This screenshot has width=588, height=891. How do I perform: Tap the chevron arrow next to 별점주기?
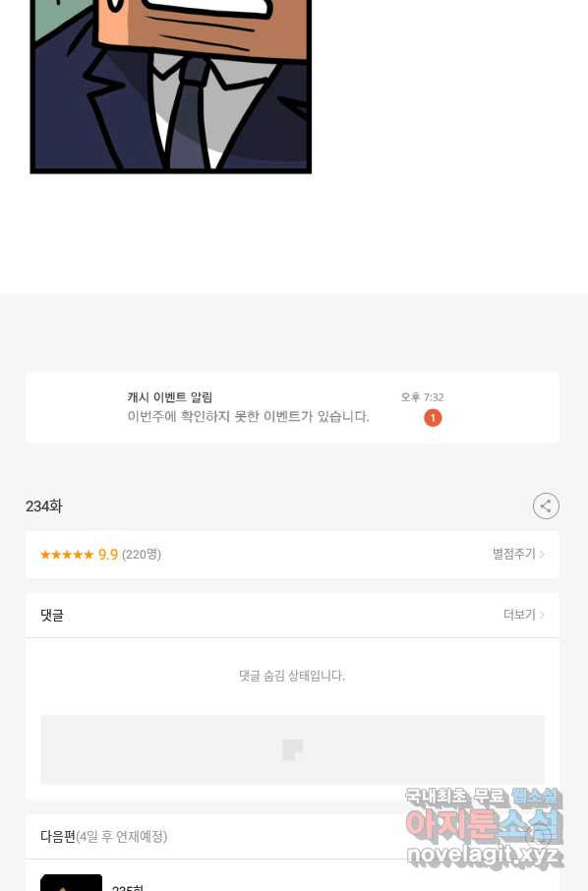(x=542, y=554)
